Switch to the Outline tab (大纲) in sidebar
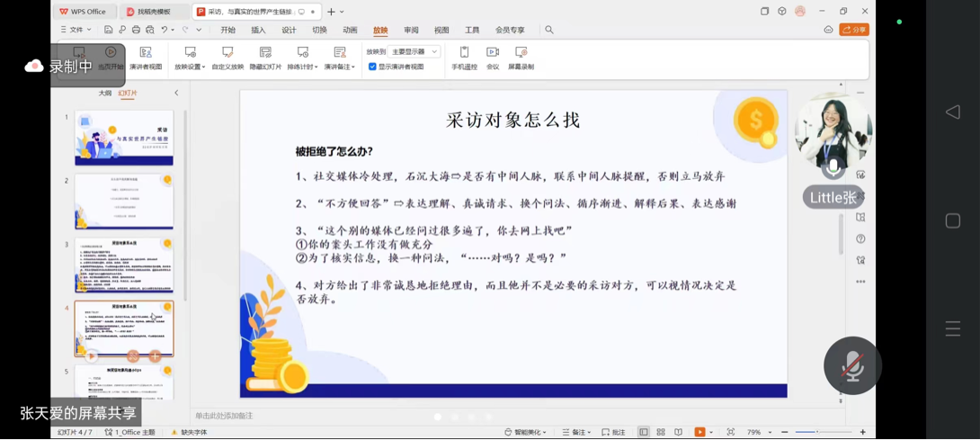Viewport: 980px width, 440px height. pyautogui.click(x=105, y=94)
